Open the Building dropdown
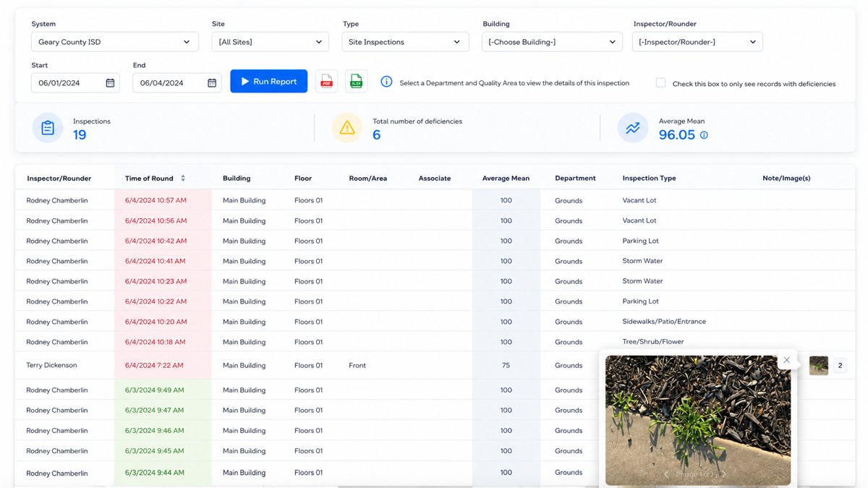868x488 pixels. point(552,42)
